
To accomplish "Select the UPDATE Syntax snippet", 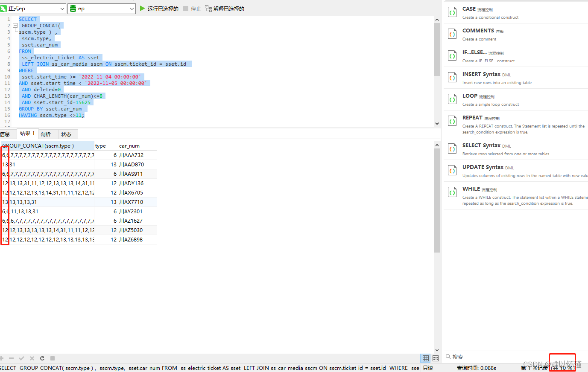I will [516, 171].
